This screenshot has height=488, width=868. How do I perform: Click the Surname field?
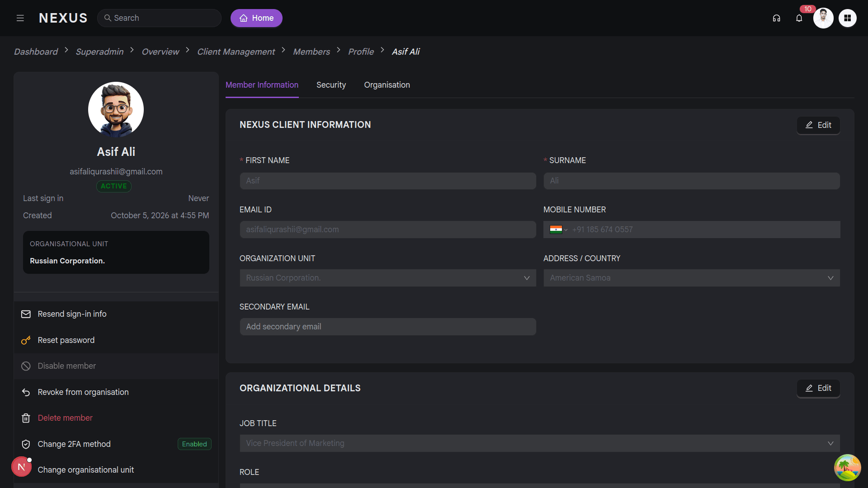(x=692, y=181)
